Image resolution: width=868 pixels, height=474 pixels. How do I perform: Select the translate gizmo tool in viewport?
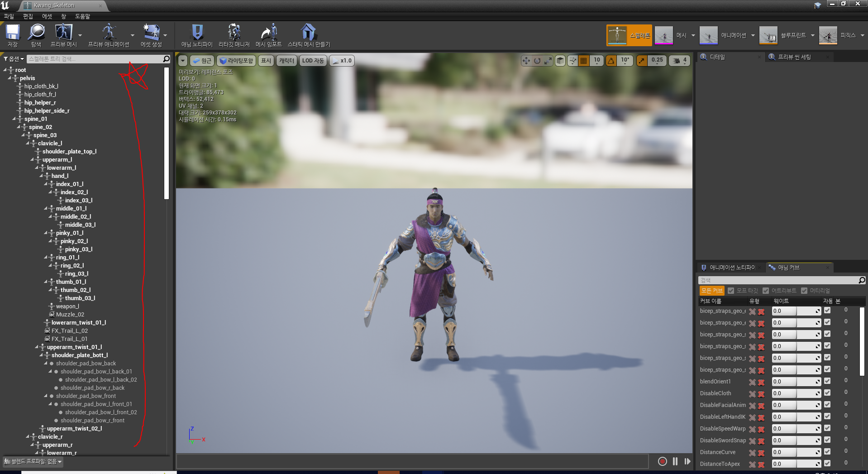(x=526, y=61)
